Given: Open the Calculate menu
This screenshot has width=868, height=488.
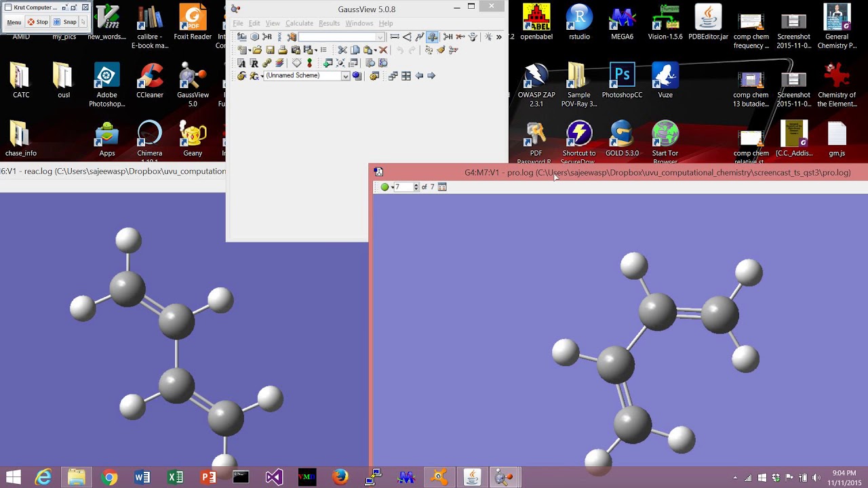Looking at the screenshot, I should click(x=299, y=23).
